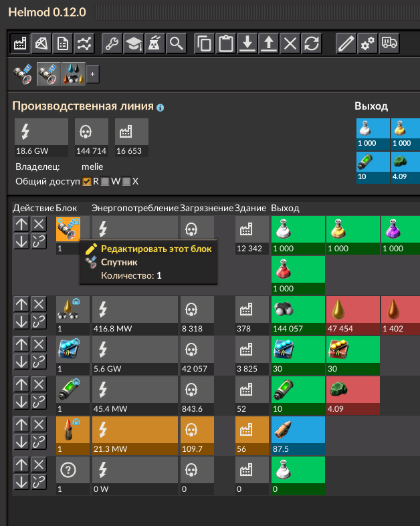This screenshot has height=526, width=420.
Task: Click the white science pack 1 000 output summary
Action: click(373, 134)
